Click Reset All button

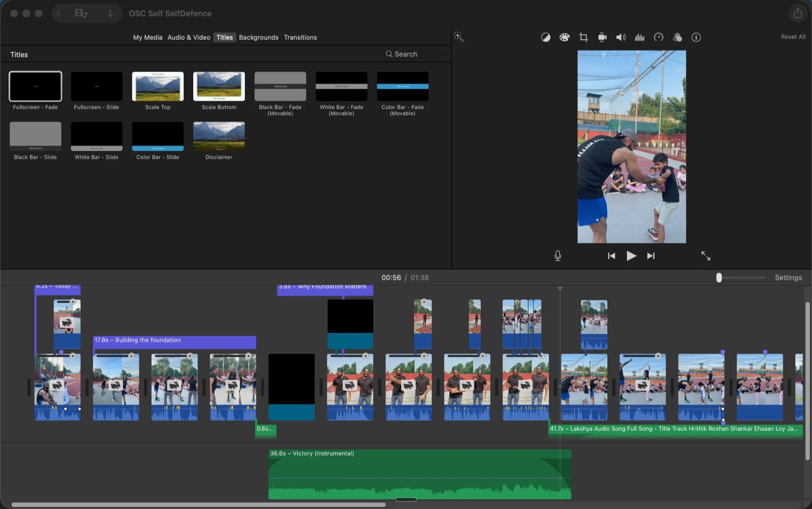(x=793, y=37)
